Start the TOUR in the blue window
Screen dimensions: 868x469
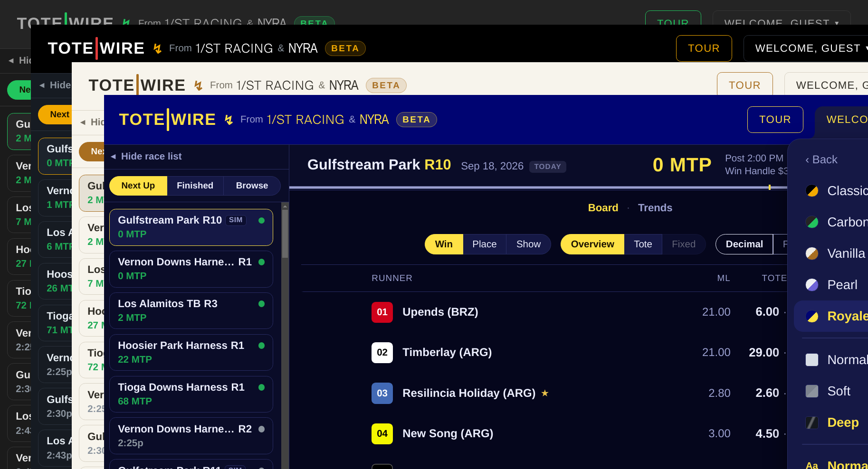[x=775, y=120]
